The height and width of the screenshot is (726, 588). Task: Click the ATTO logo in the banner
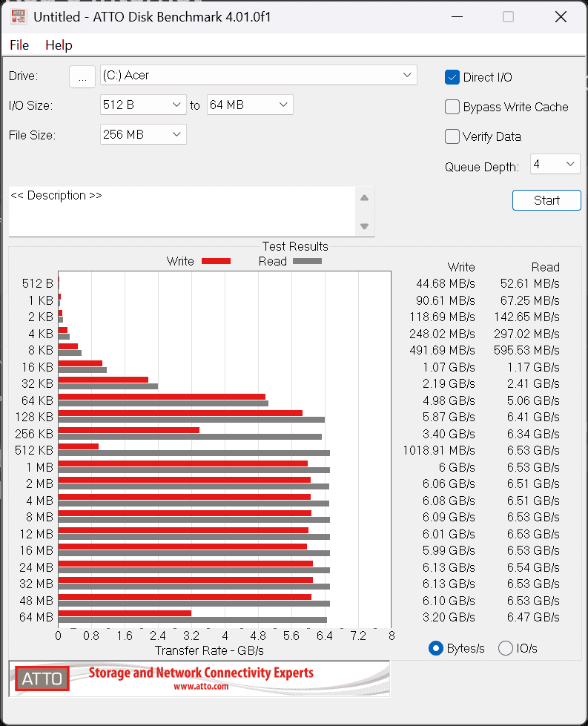pos(42,678)
